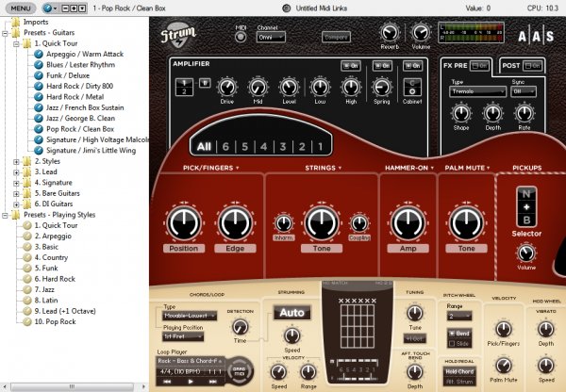Screen dimensions: 566x392
Task: Select string 6 tab
Action: point(225,147)
